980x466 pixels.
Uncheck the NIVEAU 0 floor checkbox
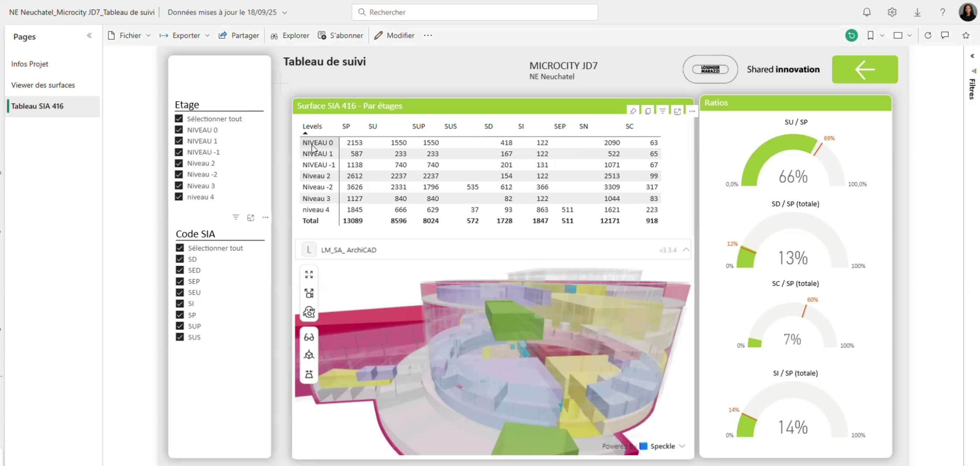click(x=179, y=130)
